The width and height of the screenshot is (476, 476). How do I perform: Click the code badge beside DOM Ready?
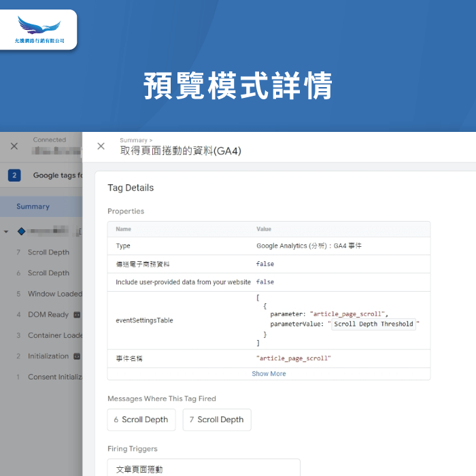click(76, 315)
